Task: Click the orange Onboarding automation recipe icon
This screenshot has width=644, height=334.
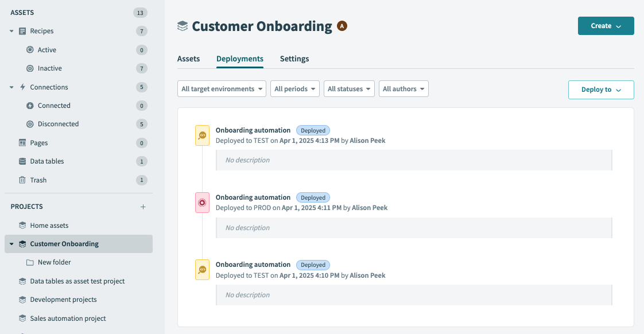Action: click(202, 135)
